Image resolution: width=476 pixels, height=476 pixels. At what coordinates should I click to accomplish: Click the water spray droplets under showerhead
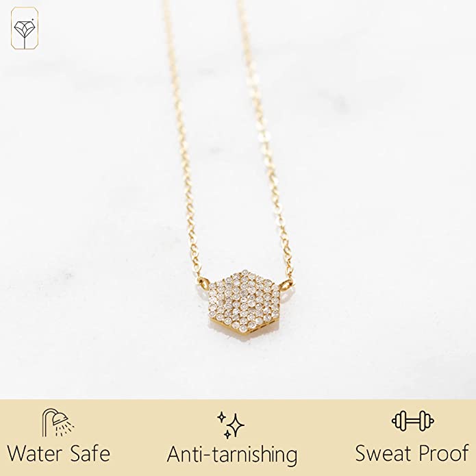pyautogui.click(x=66, y=427)
